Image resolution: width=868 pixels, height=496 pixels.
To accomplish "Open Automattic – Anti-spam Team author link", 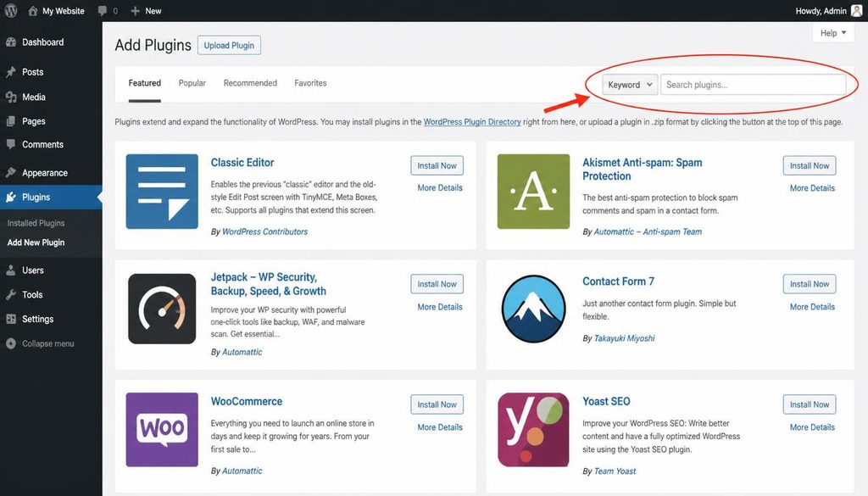I will [x=648, y=232].
